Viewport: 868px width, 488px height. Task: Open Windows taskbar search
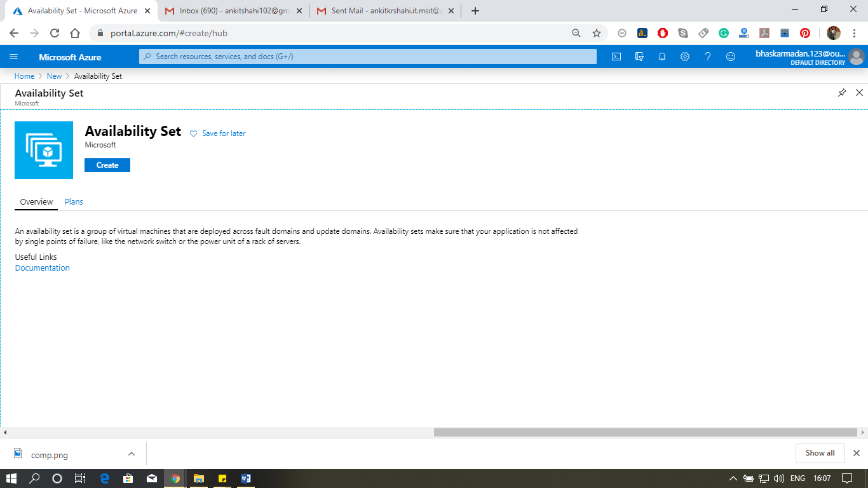[34, 478]
